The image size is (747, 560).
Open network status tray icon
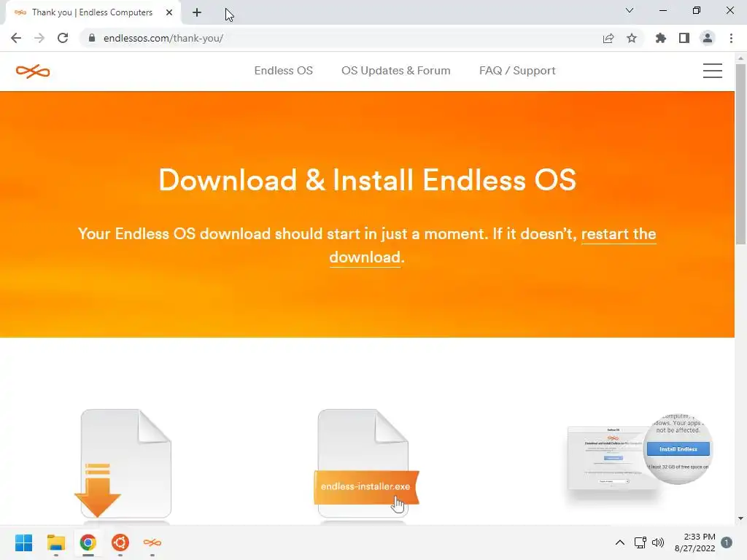(x=640, y=542)
